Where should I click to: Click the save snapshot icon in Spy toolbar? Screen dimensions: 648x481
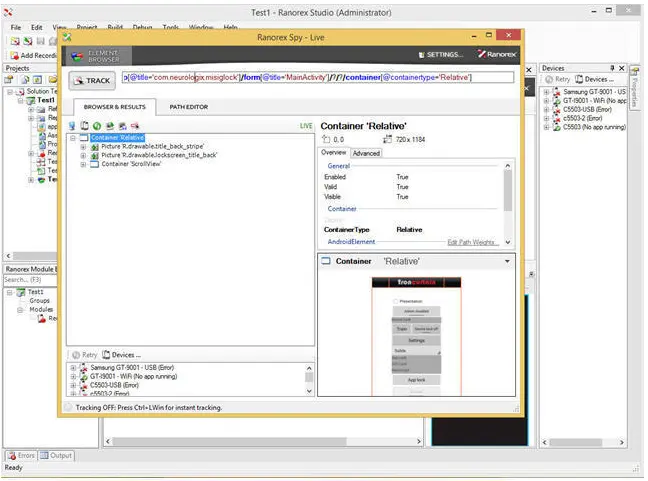[x=123, y=126]
